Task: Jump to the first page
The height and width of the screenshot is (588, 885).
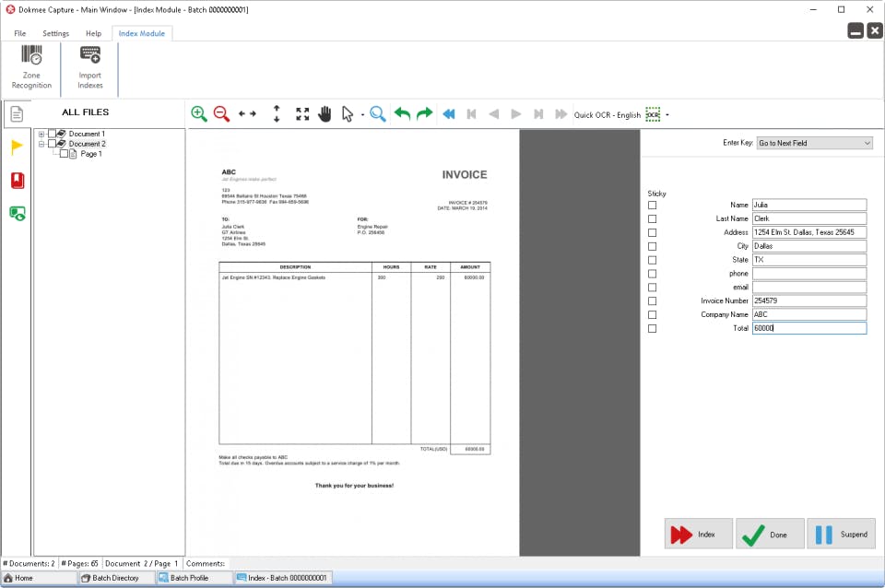Action: (x=472, y=114)
